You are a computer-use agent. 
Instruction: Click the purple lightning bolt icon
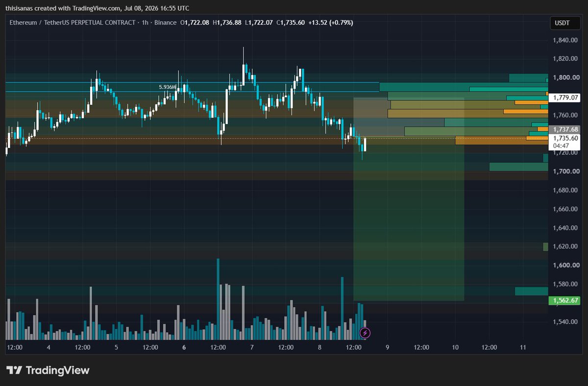point(365,333)
